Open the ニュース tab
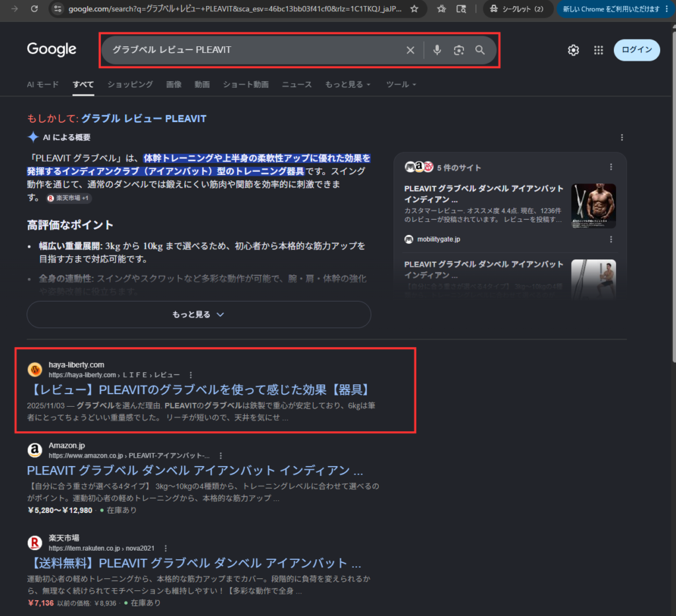Image resolution: width=676 pixels, height=616 pixels. tap(296, 85)
